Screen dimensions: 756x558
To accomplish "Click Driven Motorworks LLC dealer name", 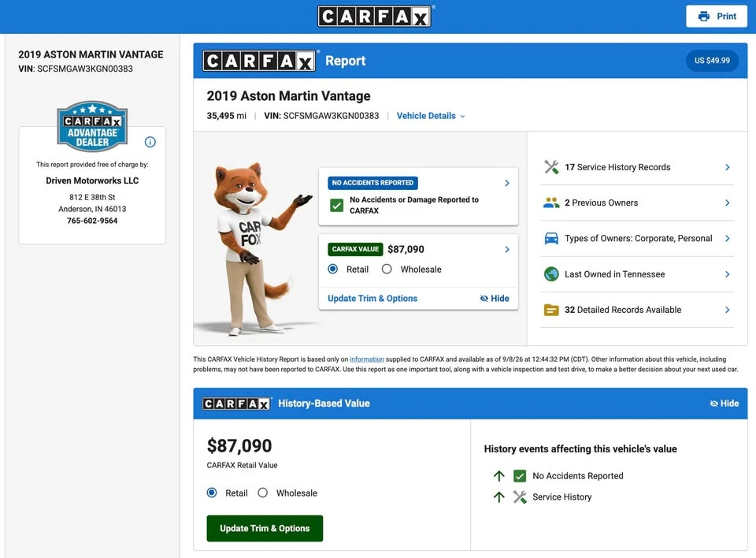I will point(92,180).
